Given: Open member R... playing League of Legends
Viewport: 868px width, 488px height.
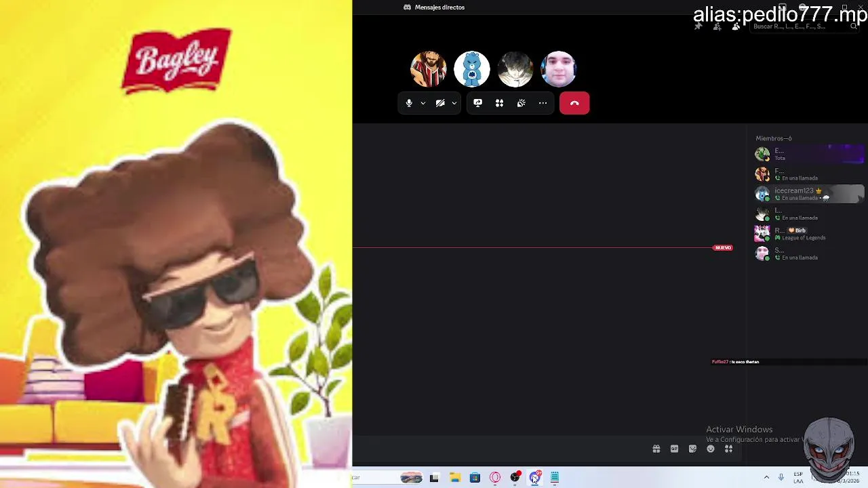Looking at the screenshot, I should 809,234.
